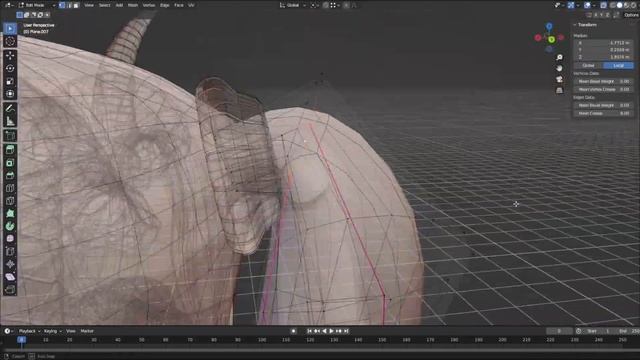Switch to solid viewport shading

620,5
